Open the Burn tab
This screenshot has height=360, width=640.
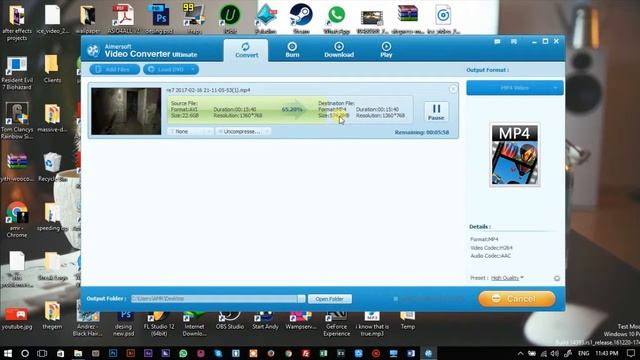[x=292, y=50]
